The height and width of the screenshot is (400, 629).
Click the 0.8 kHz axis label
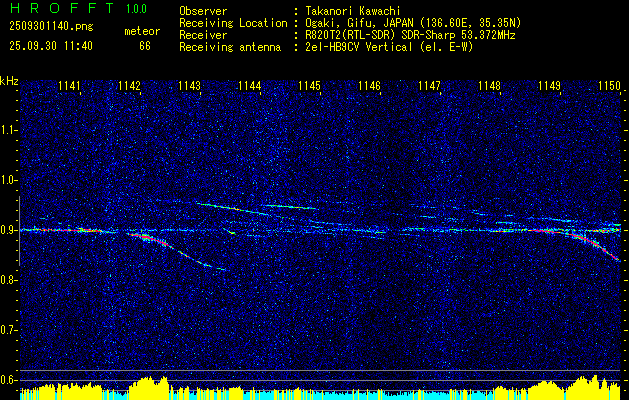pos(9,280)
